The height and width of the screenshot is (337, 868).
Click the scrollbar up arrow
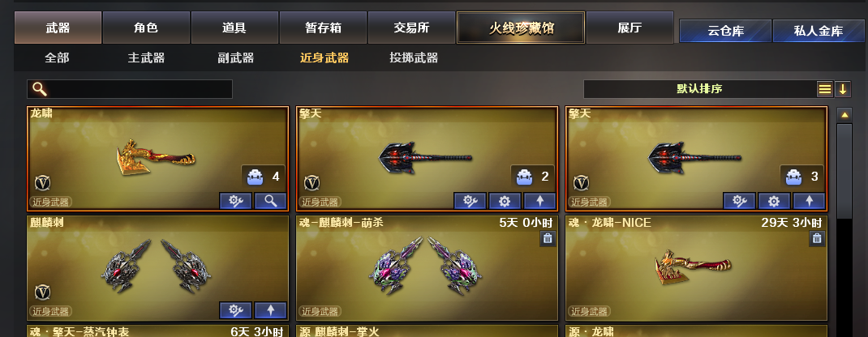point(844,115)
